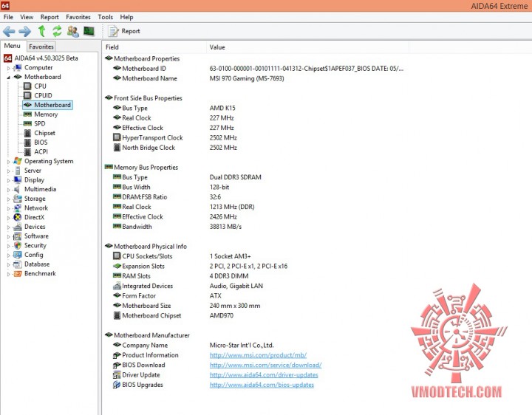The image size is (532, 415).
Task: Select the Chipset icon in tree
Action: point(28,133)
